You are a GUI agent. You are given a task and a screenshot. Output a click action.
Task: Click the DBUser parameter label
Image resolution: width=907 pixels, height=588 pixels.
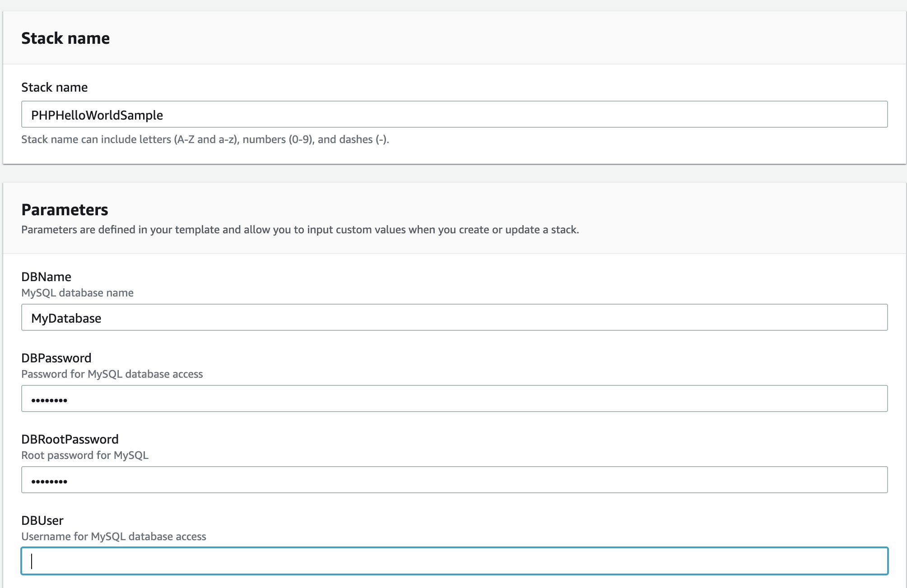(x=42, y=521)
